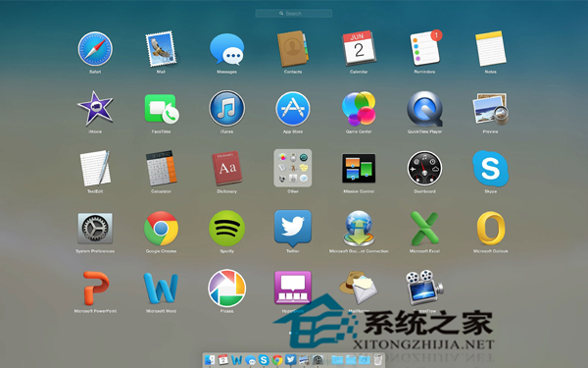The image size is (588, 368).
Task: Launch Skype from the Launchpad grid
Action: (x=491, y=168)
